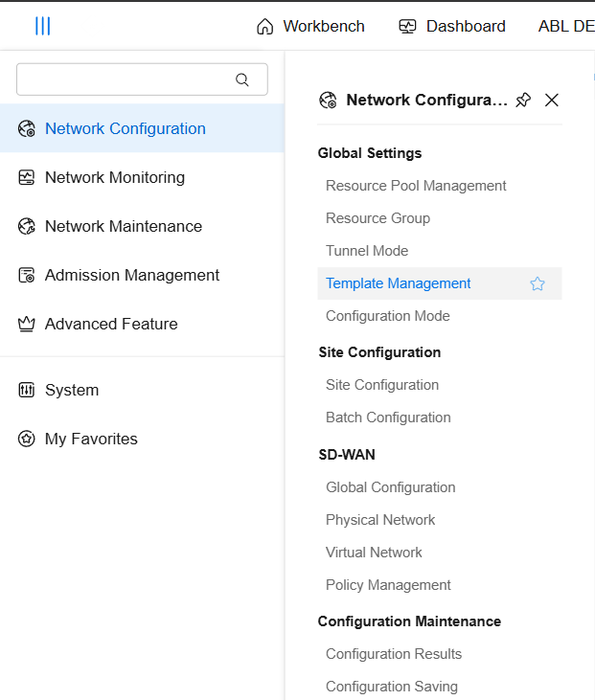The image size is (595, 700).
Task: Go to Tunnel Mode settings
Action: click(367, 251)
